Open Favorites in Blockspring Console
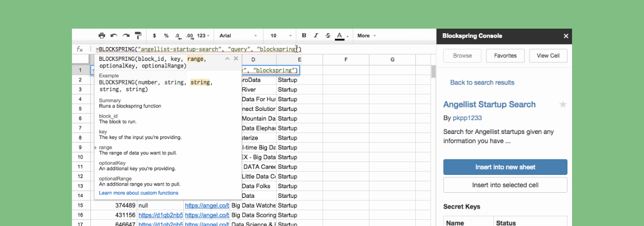This screenshot has width=644, height=226. [x=505, y=56]
